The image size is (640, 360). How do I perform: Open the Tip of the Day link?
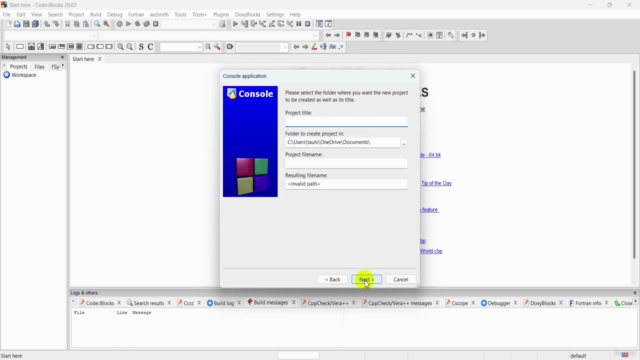[x=436, y=183]
